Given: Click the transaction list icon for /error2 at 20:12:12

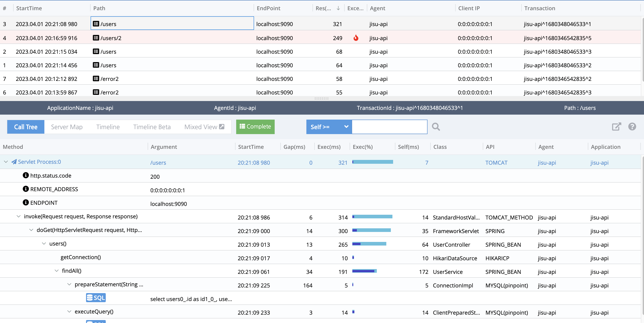Looking at the screenshot, I should click(96, 79).
